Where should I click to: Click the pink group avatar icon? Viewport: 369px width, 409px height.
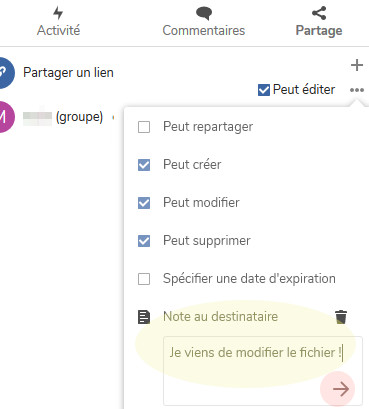click(5, 117)
